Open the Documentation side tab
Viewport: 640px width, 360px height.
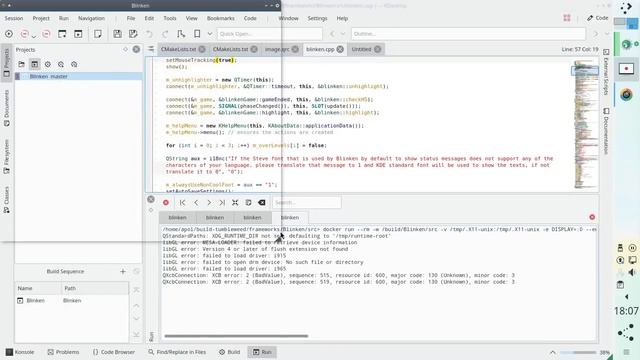coord(606,131)
